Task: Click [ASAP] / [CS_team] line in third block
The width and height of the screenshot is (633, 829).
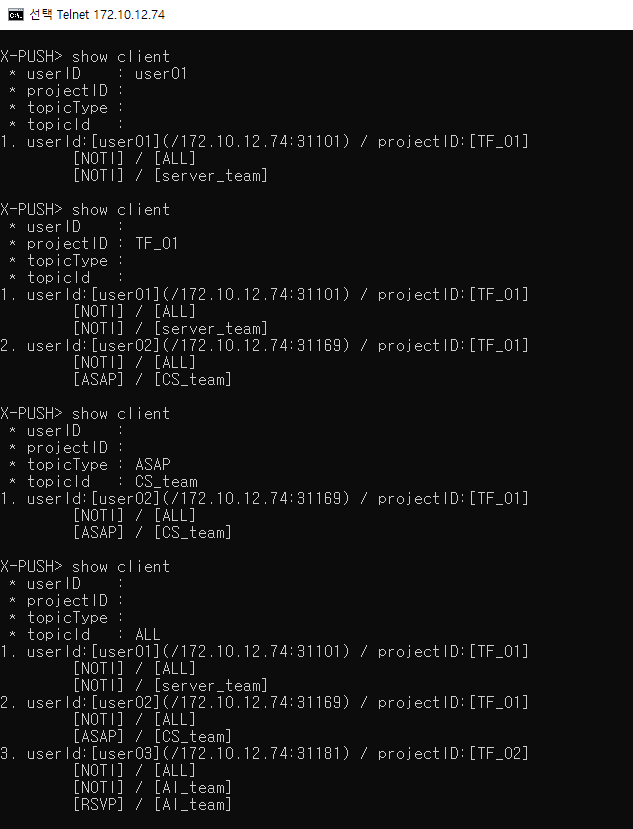Action: (152, 532)
